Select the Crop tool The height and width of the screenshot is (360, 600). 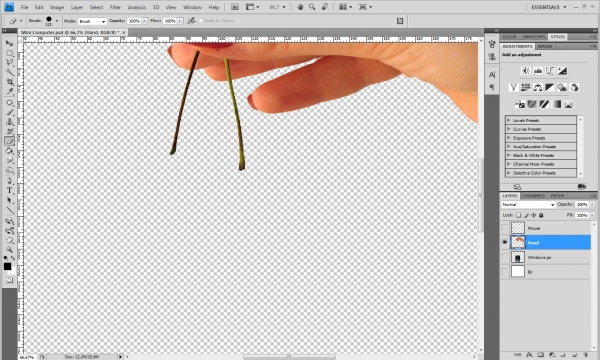pyautogui.click(x=9, y=82)
